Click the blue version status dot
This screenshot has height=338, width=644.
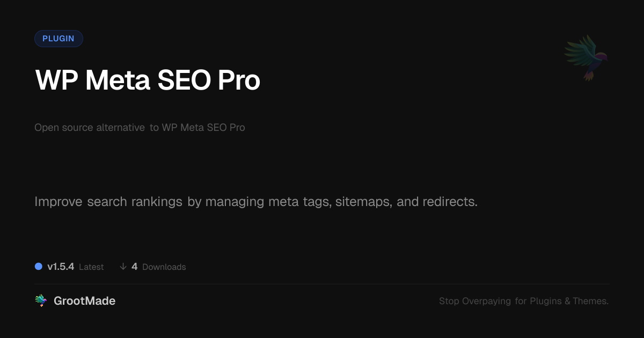pyautogui.click(x=39, y=267)
